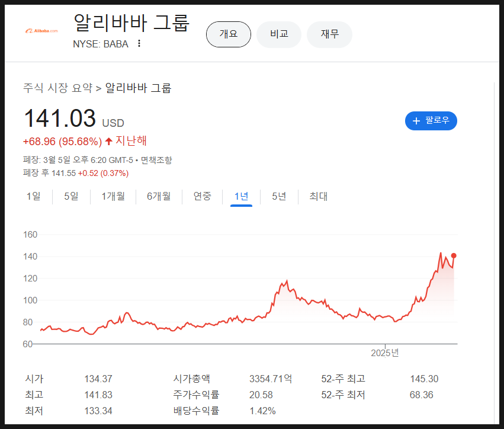Click the 52-주 최고 label
The width and height of the screenshot is (504, 429).
tap(344, 379)
